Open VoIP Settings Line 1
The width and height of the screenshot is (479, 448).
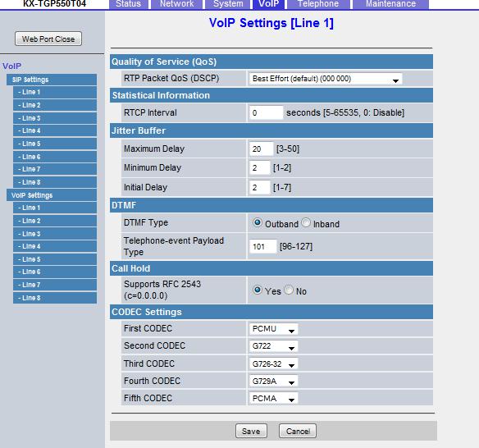(x=55, y=208)
